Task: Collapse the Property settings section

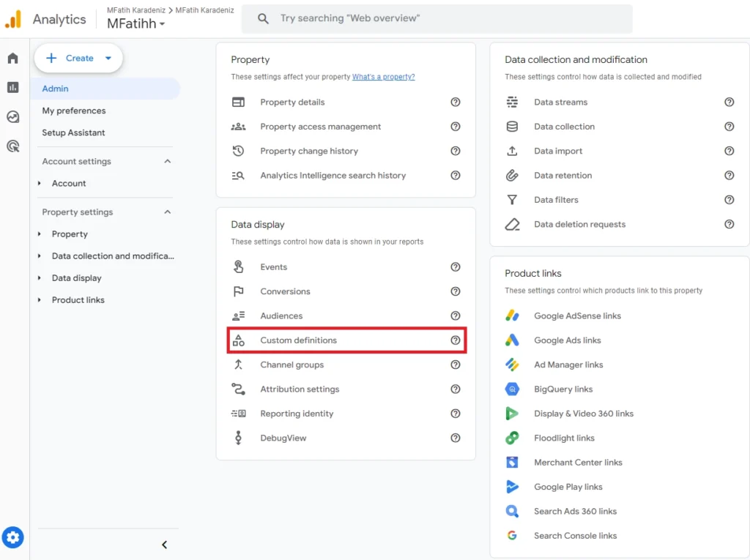Action: [x=167, y=212]
